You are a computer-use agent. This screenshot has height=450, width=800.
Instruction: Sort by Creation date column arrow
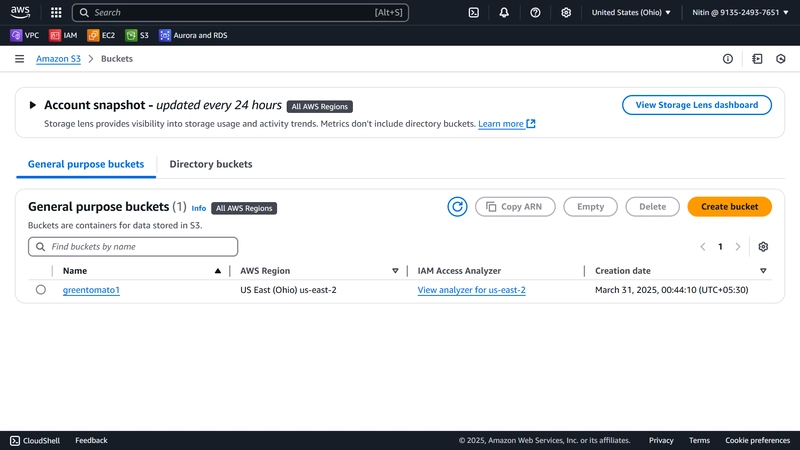click(763, 271)
